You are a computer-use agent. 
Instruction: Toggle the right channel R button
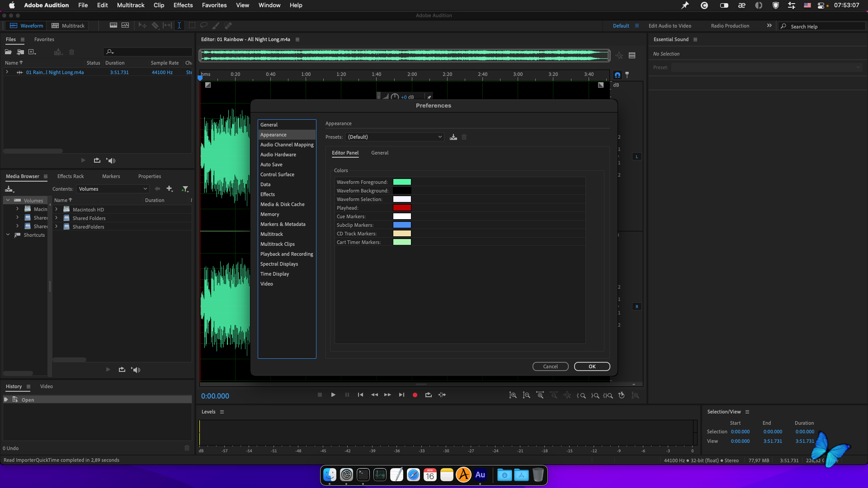(637, 307)
